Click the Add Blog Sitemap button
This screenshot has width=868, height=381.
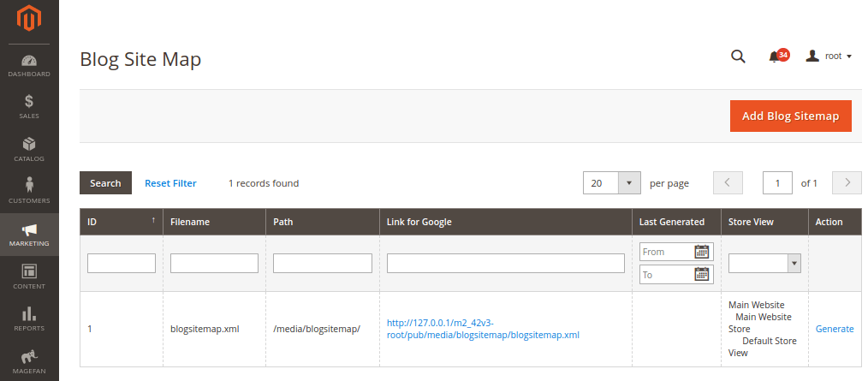click(x=790, y=116)
